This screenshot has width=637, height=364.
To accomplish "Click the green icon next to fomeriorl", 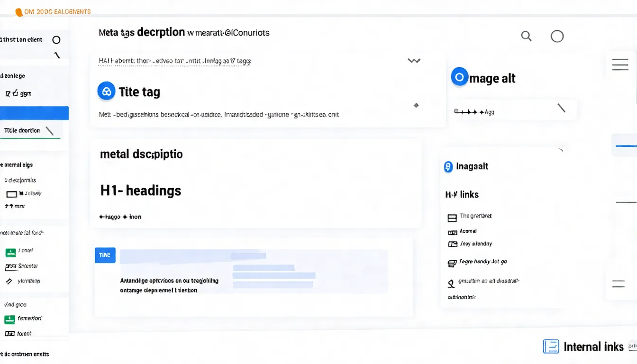I will tap(10, 320).
